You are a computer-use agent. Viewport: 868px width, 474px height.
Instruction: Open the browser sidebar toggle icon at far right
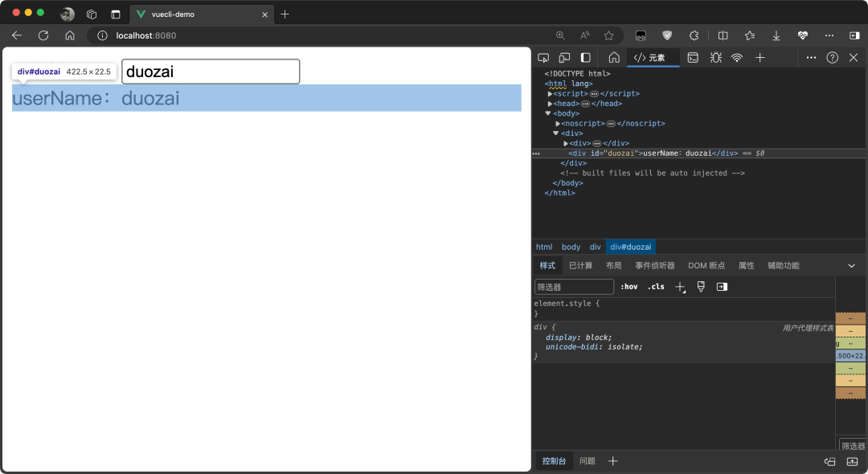coord(854,35)
